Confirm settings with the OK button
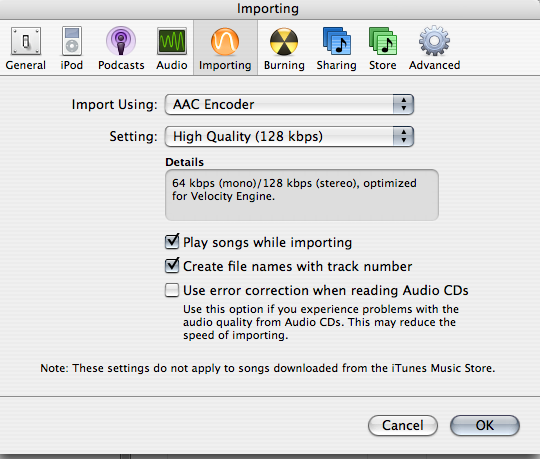 [x=485, y=425]
